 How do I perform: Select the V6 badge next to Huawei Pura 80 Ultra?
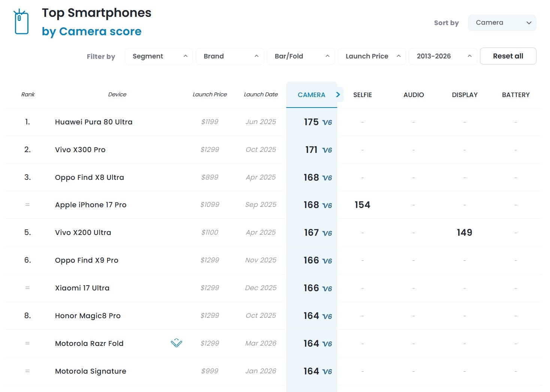tap(327, 122)
